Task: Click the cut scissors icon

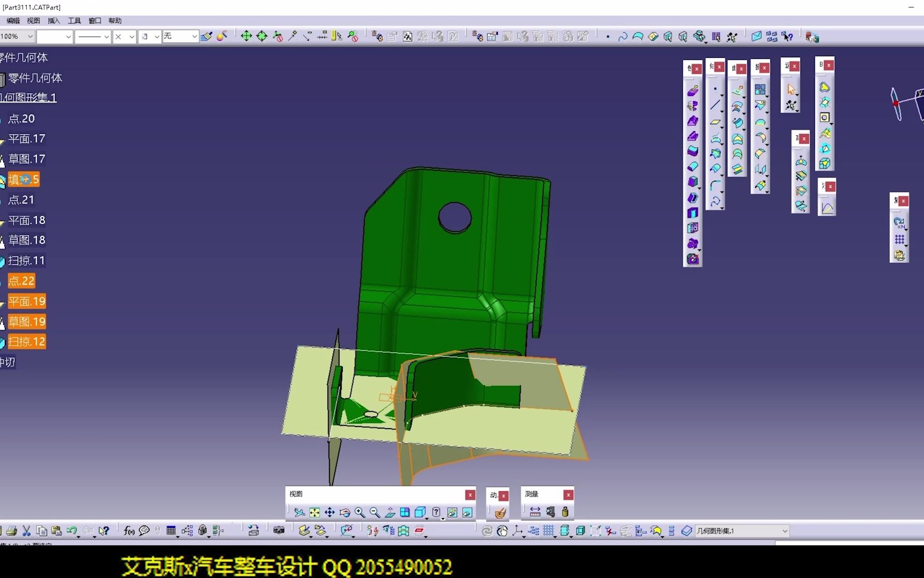Action: click(x=26, y=531)
